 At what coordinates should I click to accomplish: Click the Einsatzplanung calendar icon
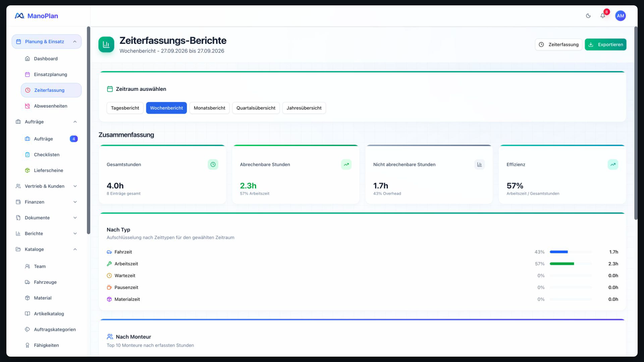28,74
